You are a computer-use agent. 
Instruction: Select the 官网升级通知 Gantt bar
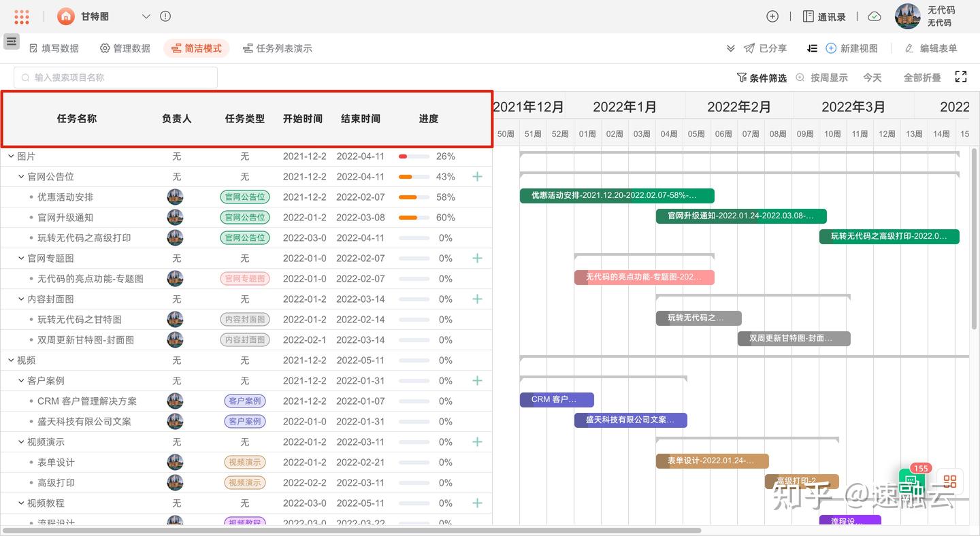point(741,216)
